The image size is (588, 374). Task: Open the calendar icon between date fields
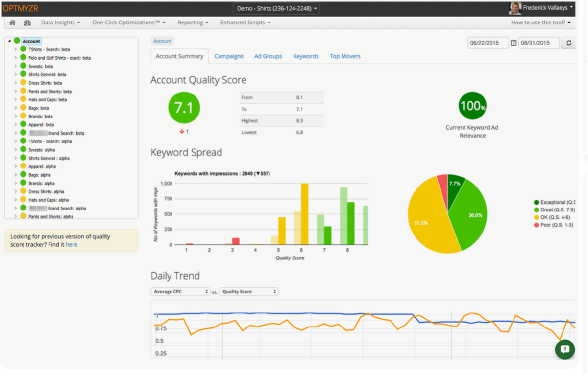514,43
